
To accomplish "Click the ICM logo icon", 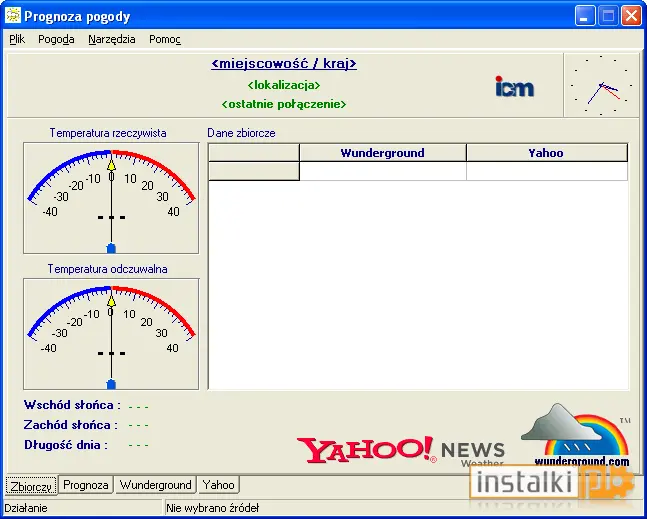I will click(x=515, y=86).
